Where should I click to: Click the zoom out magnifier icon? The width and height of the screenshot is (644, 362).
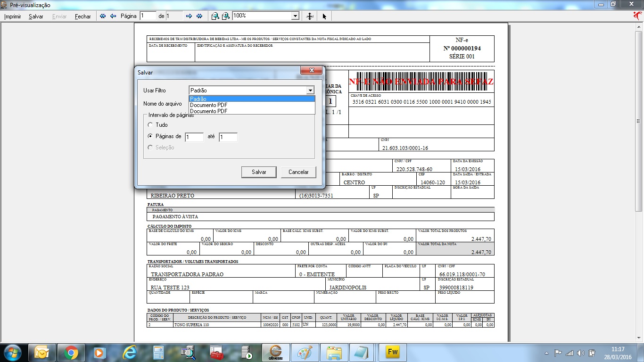click(x=215, y=16)
